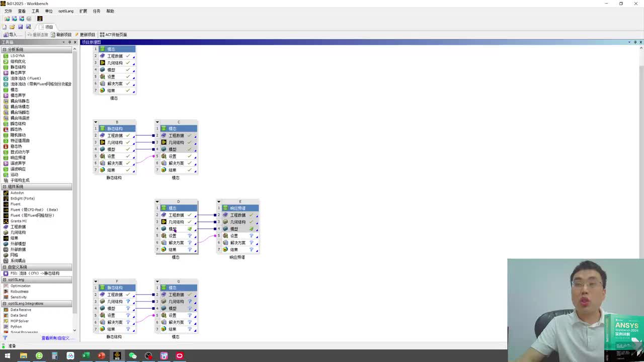Open Excel from the taskbar
The image size is (644, 362).
pos(86,356)
